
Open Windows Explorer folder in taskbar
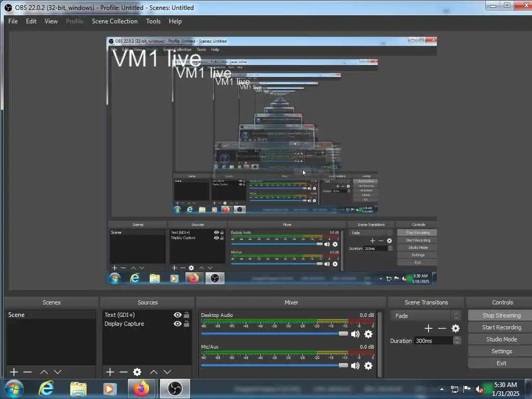pos(78,389)
